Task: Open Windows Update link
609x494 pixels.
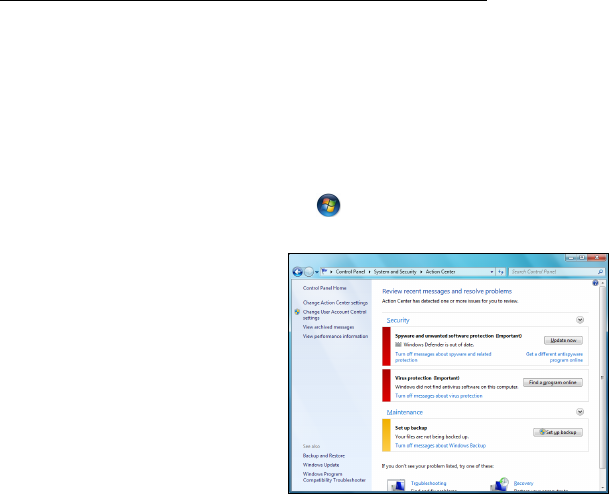Action: point(321,465)
